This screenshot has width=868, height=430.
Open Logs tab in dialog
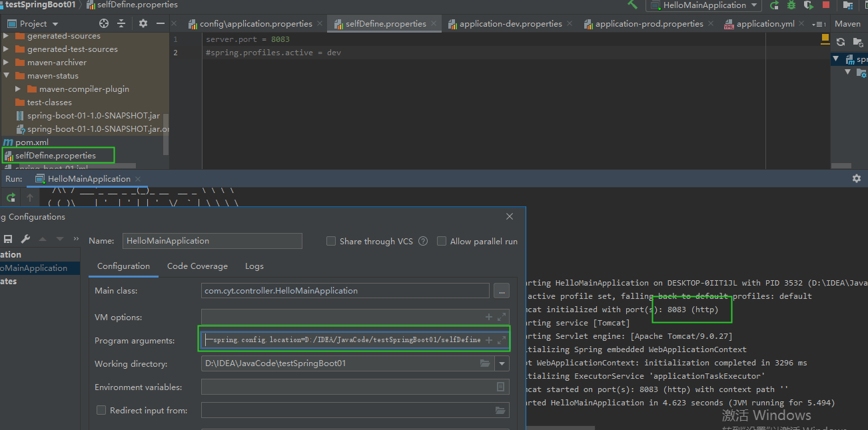pyautogui.click(x=254, y=266)
